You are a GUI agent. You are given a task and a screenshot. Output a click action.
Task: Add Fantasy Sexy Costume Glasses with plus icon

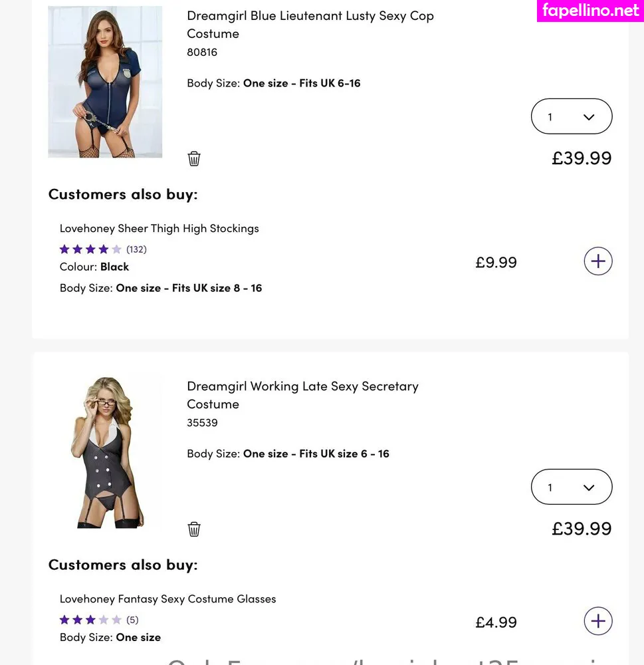[x=597, y=621]
